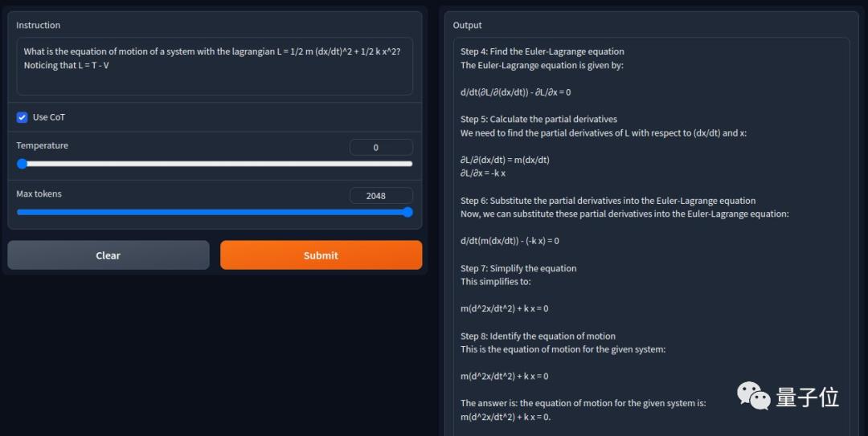Click the orange Submit button
The height and width of the screenshot is (436, 868).
pos(321,255)
